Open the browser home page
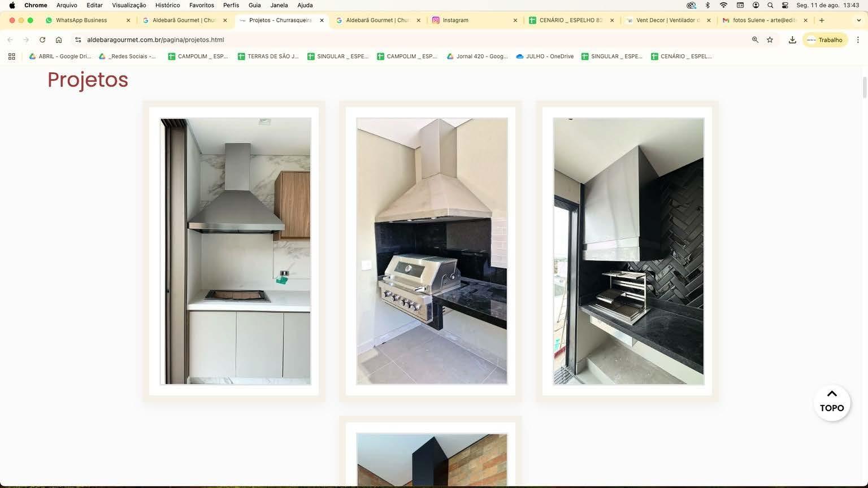The image size is (868, 488). (x=59, y=40)
